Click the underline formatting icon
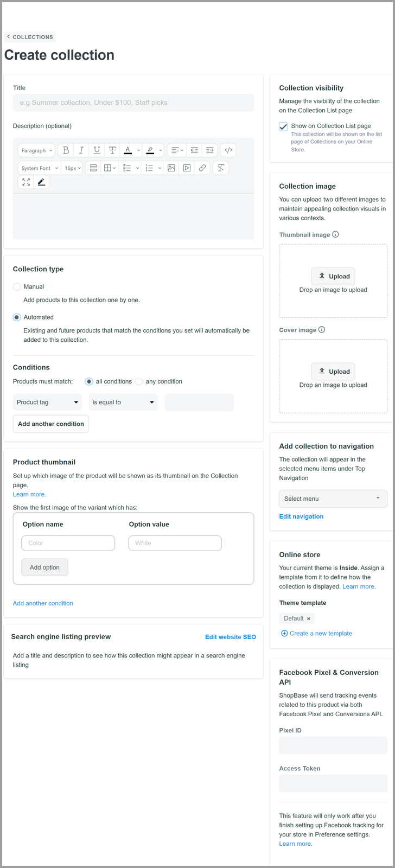The image size is (395, 868). click(97, 150)
